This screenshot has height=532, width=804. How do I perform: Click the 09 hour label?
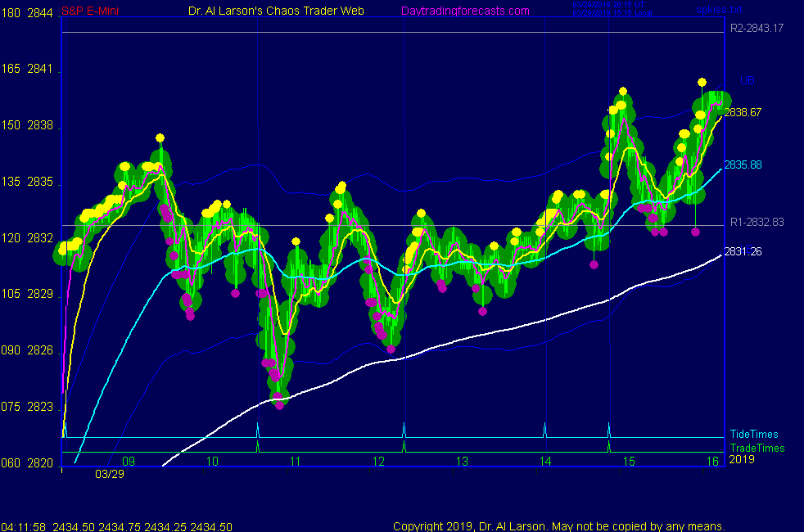129,462
